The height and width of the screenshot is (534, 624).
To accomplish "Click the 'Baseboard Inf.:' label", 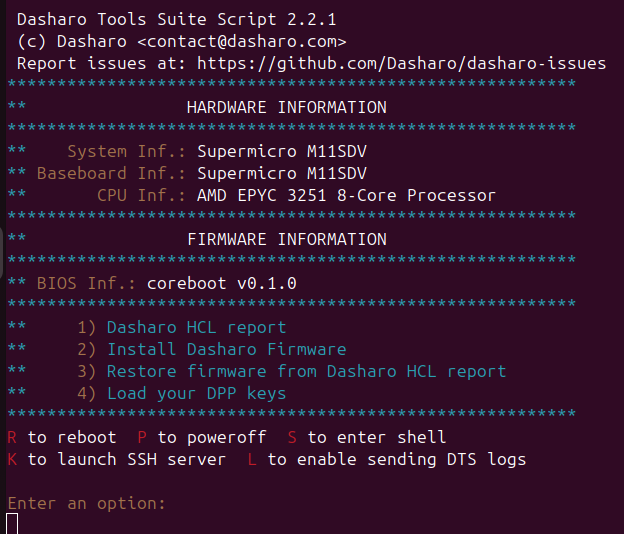I will (111, 173).
